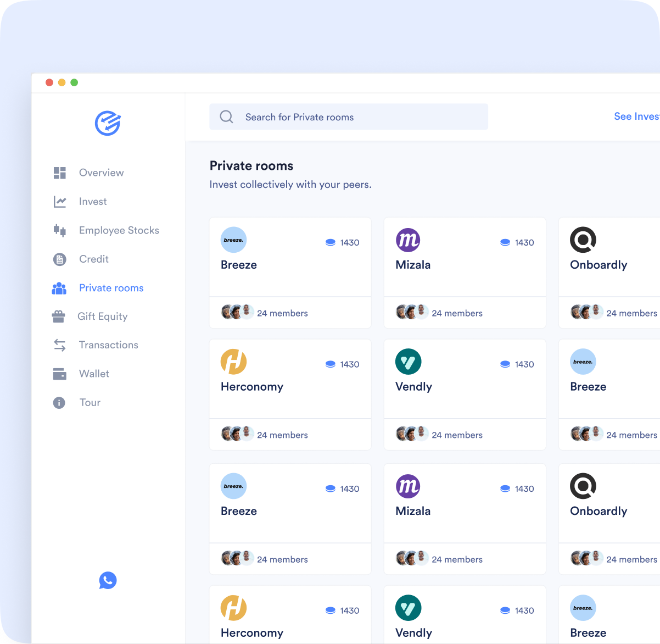660x644 pixels.
Task: Click the Tour info icon
Action: click(x=59, y=403)
